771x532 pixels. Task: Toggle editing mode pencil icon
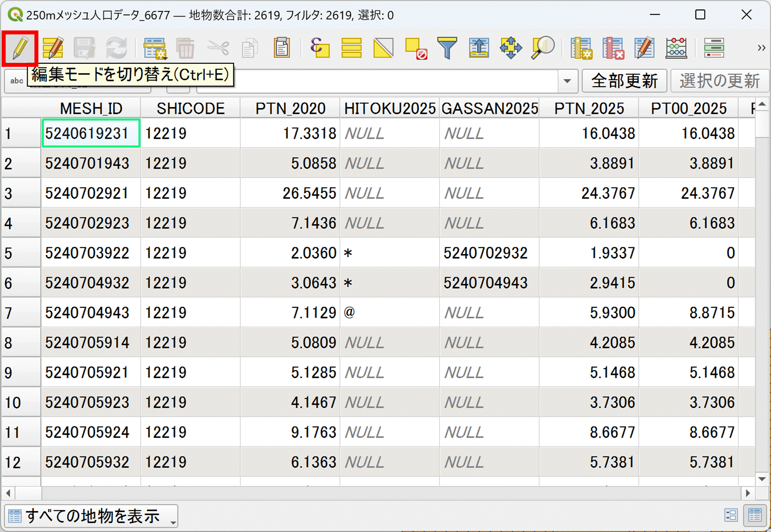(20, 48)
